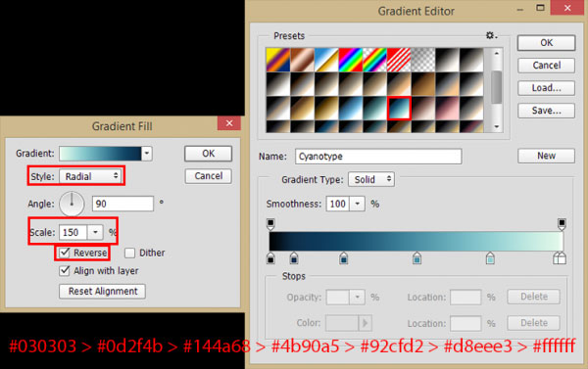Screen dimensions: 588x369
Task: Click the color stop Delete button
Action: [534, 323]
